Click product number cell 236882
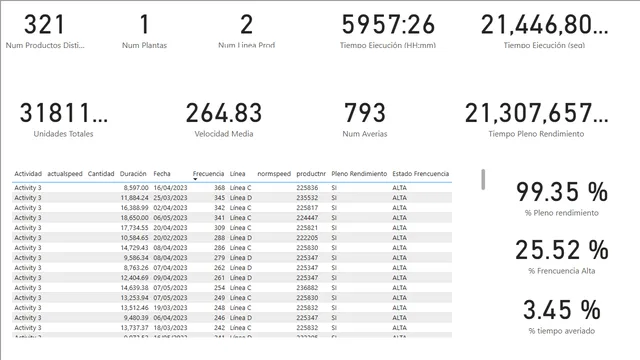 click(307, 288)
